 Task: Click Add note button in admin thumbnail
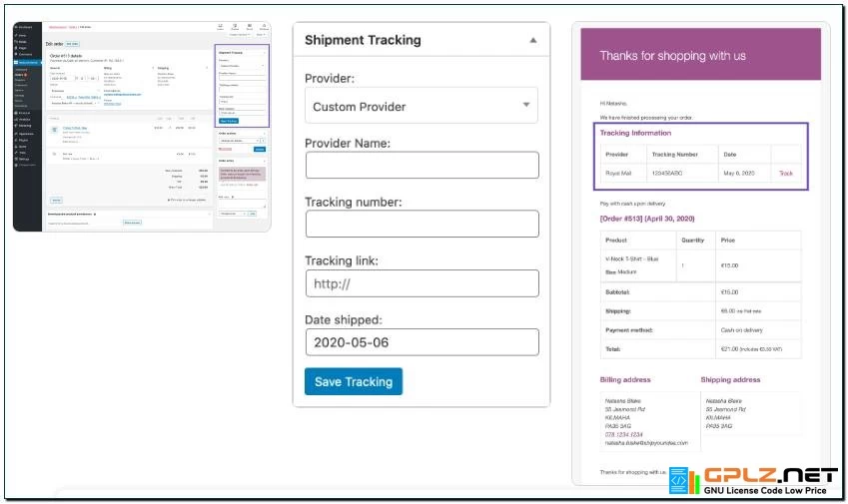pos(252,214)
